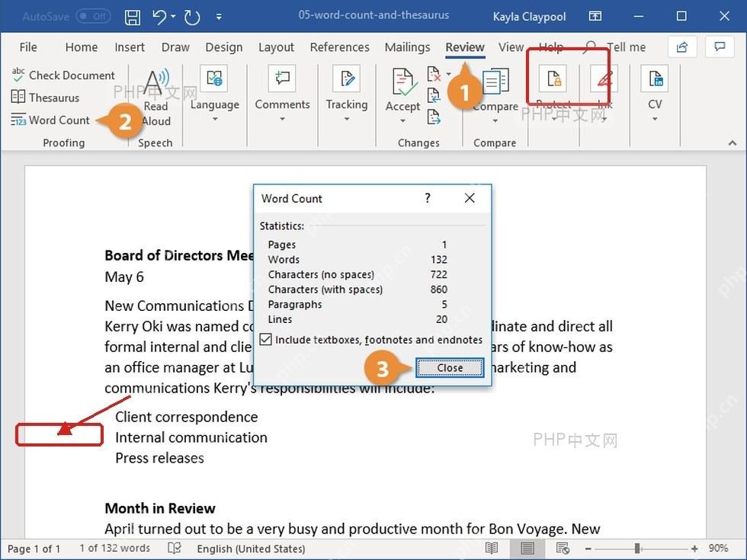The height and width of the screenshot is (560, 747).
Task: Close Word Count dialog with X
Action: (x=470, y=198)
